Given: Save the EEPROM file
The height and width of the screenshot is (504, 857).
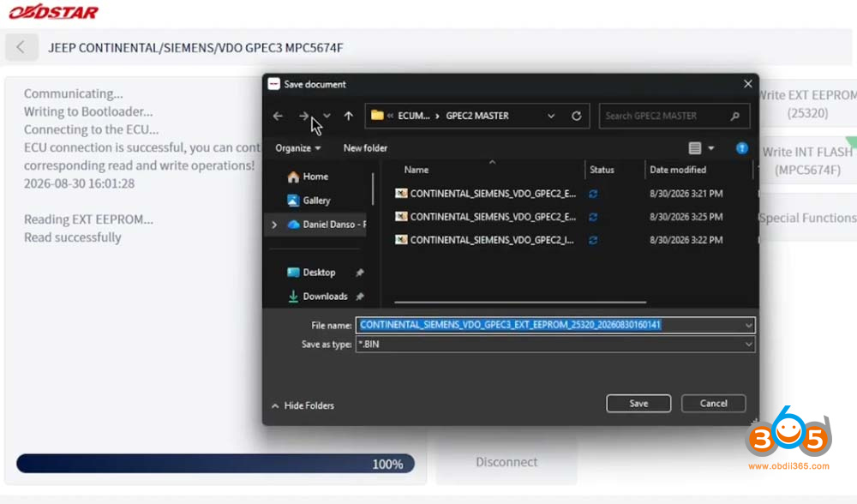Looking at the screenshot, I should coord(638,404).
